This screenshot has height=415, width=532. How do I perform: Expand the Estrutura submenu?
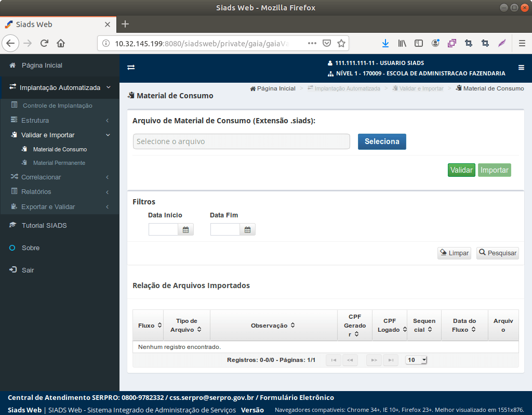60,120
